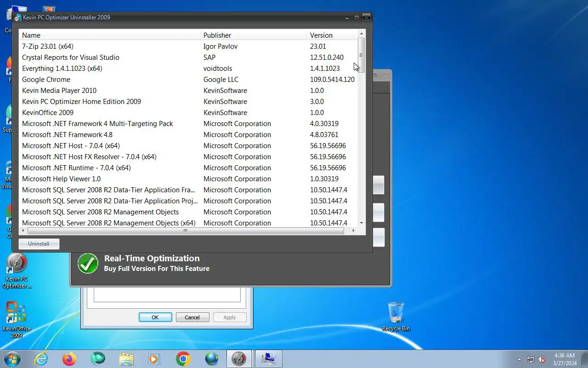Select the 7-Zip 23.01 (x64) row
This screenshot has height=368, width=588.
coord(188,46)
